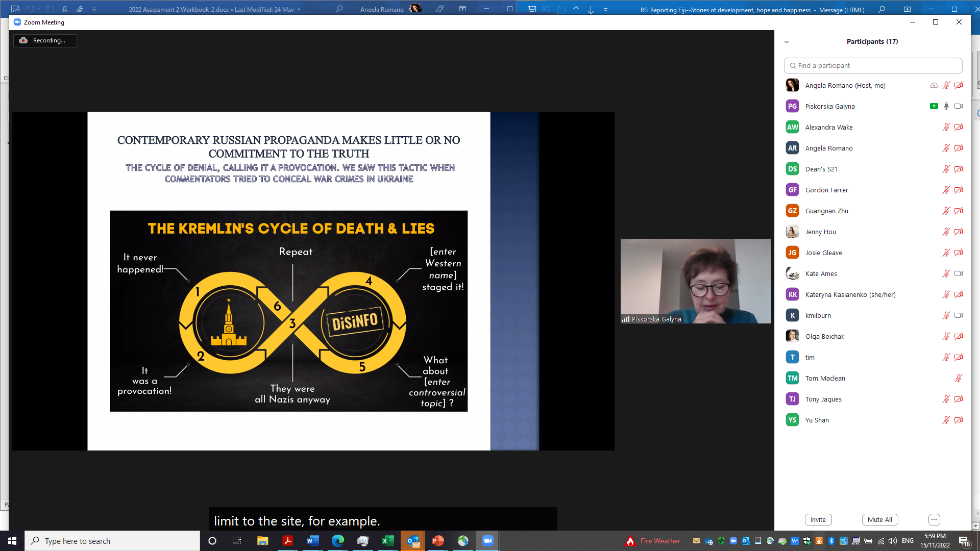Open Zoom from the Windows taskbar

[x=487, y=541]
